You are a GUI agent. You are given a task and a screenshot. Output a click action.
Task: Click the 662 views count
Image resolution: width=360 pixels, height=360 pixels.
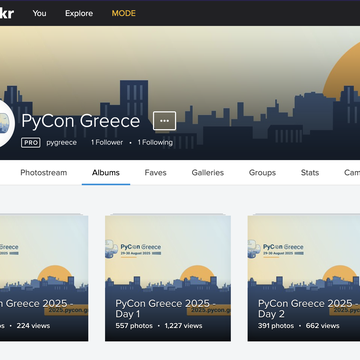pos(323,326)
